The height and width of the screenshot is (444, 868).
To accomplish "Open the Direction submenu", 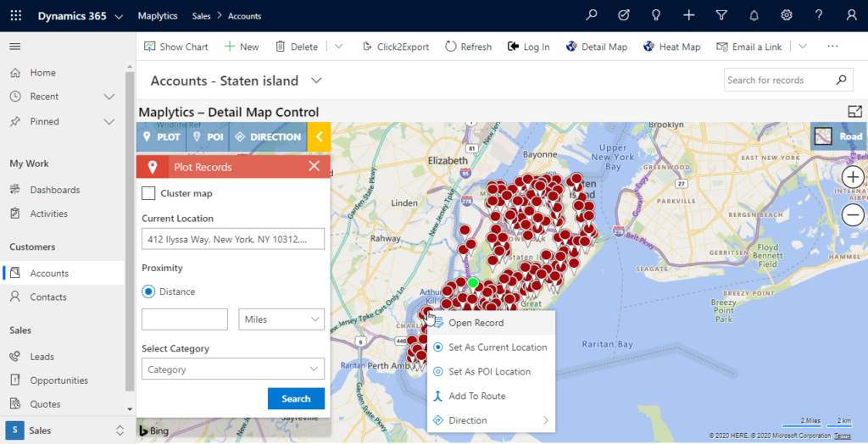I will pyautogui.click(x=491, y=420).
